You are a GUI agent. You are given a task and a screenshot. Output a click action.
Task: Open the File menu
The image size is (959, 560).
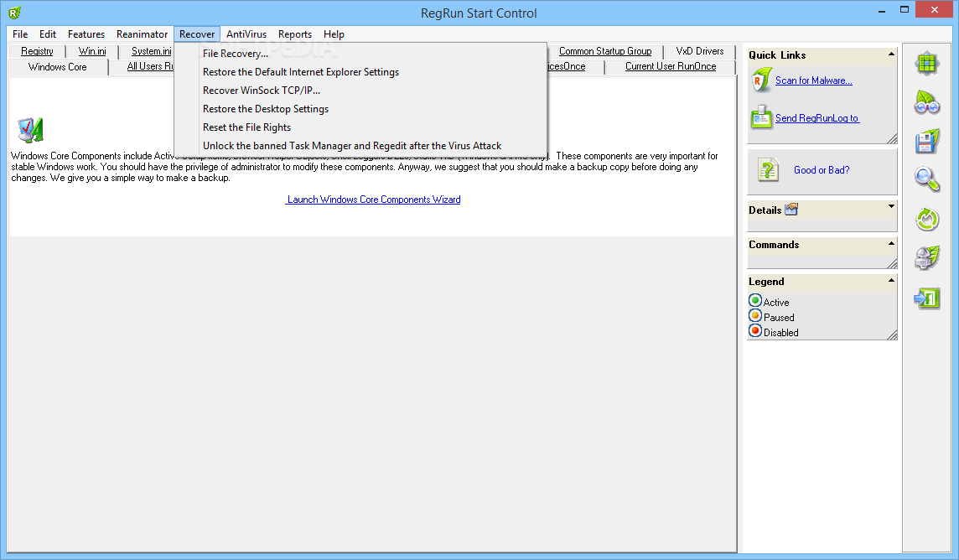20,34
